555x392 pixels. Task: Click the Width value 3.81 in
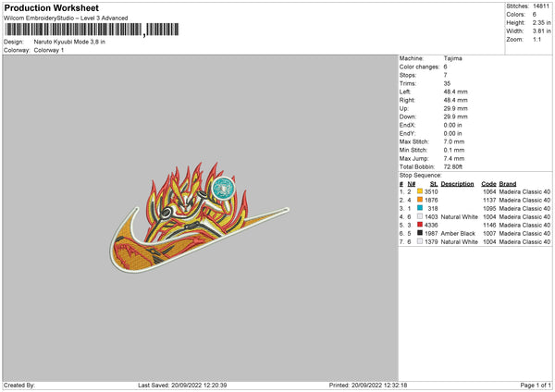click(x=541, y=31)
